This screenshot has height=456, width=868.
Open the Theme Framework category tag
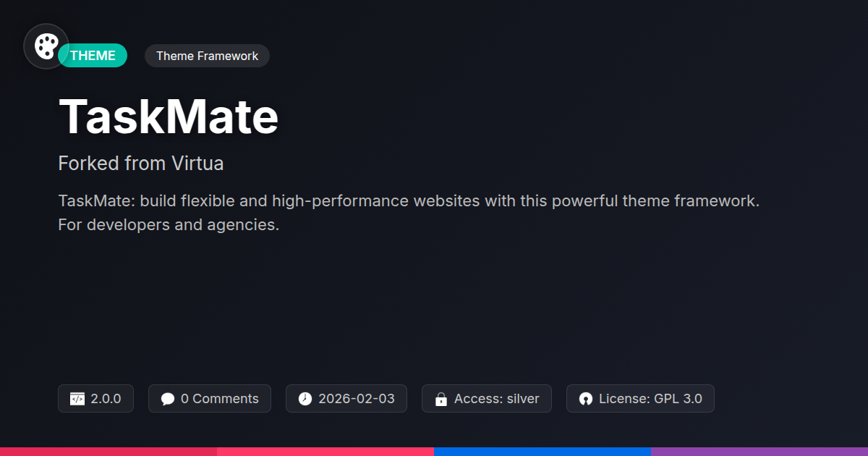(207, 56)
